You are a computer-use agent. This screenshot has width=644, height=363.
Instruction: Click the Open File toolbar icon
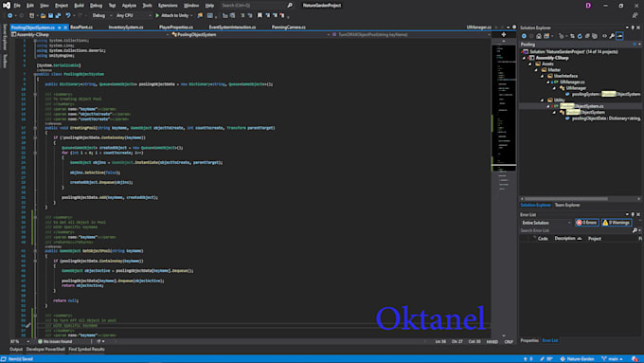pyautogui.click(x=44, y=15)
